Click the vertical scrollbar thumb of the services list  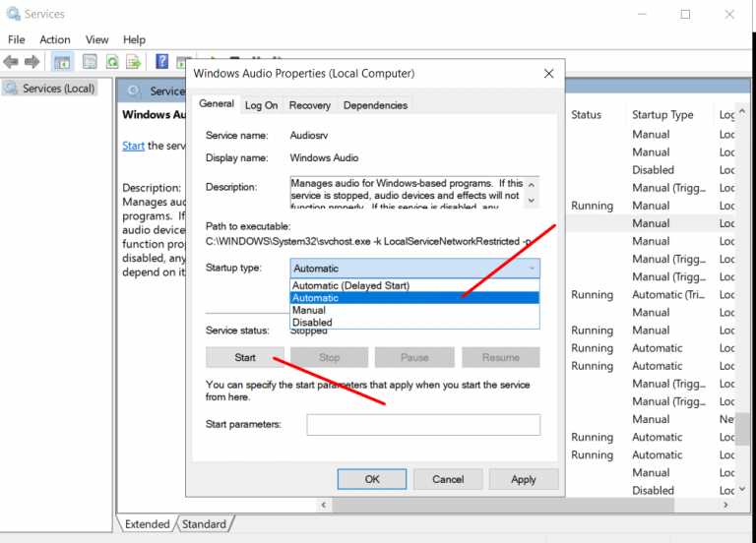[742, 430]
